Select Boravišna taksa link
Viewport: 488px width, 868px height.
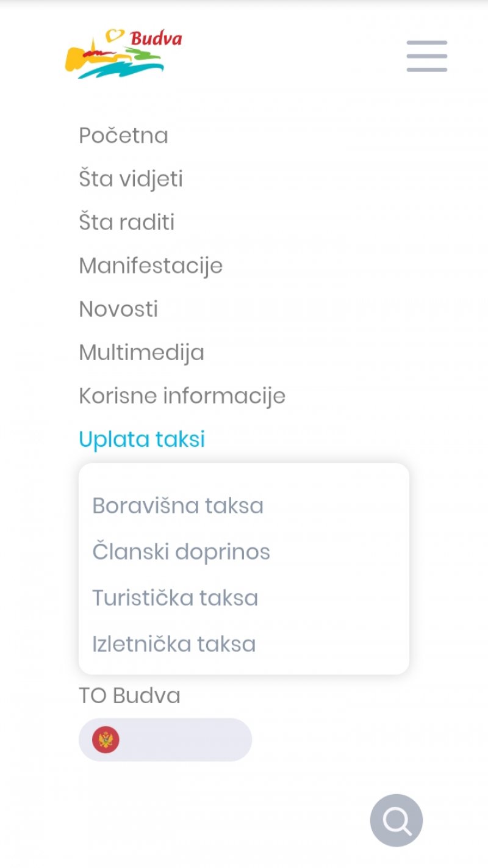(178, 506)
